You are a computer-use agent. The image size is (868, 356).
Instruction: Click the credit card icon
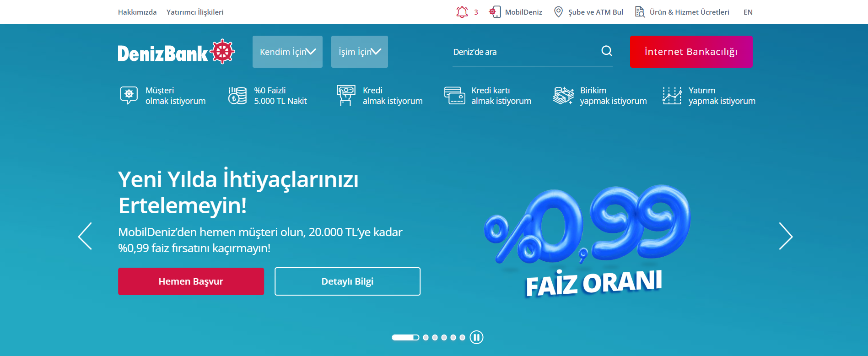pyautogui.click(x=455, y=95)
